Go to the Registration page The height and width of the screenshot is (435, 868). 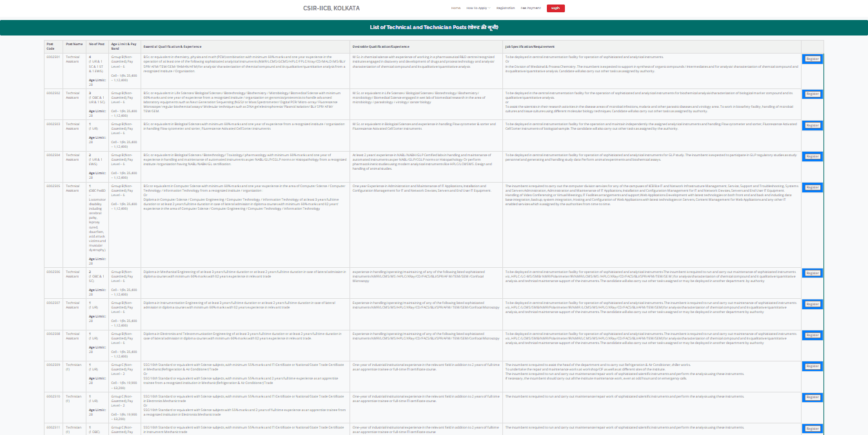pyautogui.click(x=506, y=8)
